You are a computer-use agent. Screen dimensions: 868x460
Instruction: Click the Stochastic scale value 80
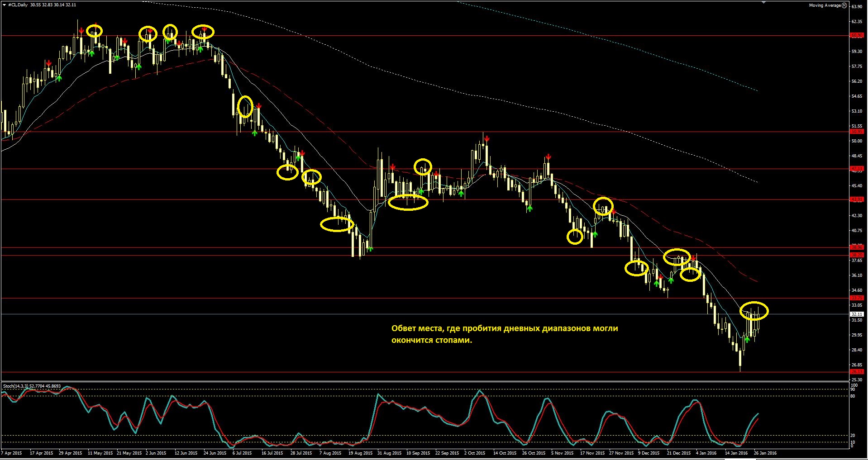853,396
